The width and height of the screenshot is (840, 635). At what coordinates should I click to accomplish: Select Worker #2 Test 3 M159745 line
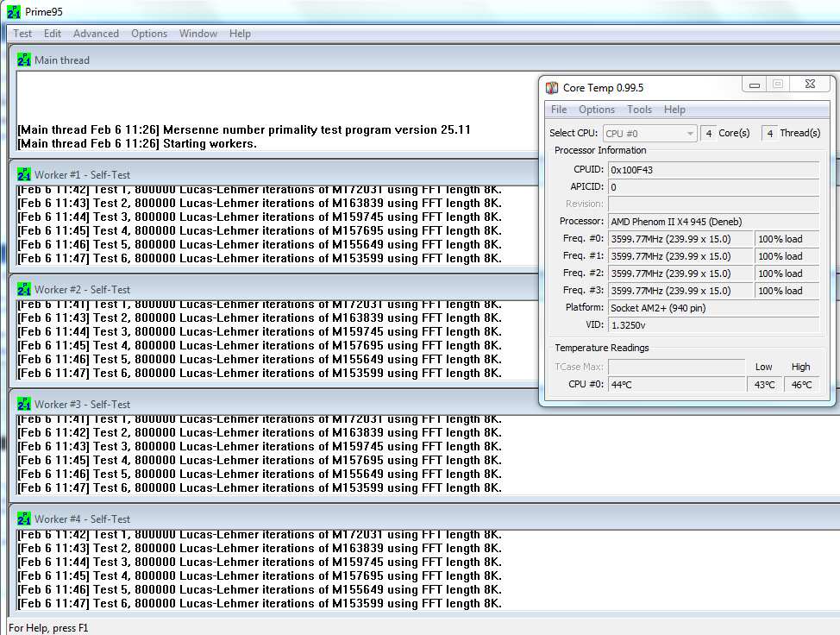pyautogui.click(x=260, y=331)
